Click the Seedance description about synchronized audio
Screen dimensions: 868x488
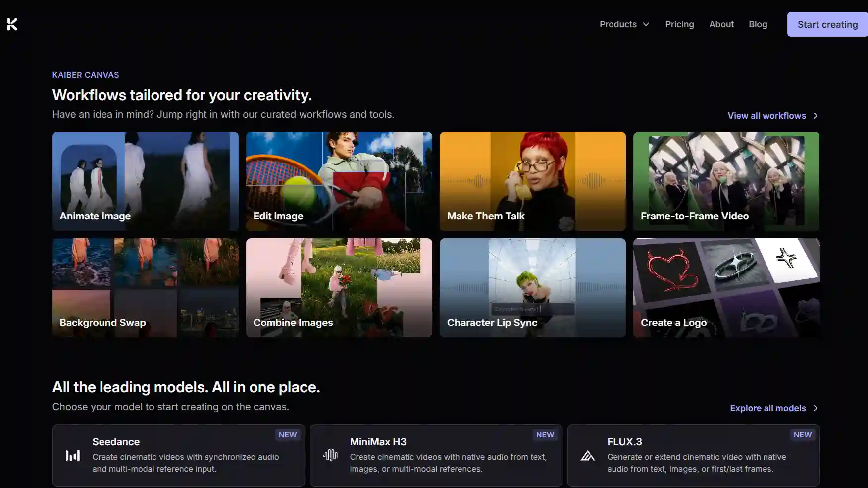(x=186, y=463)
